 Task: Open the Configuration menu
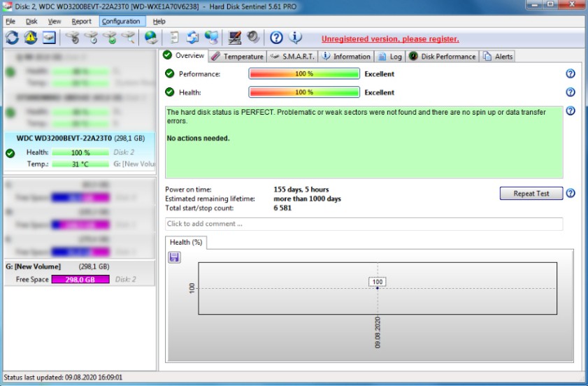click(121, 22)
